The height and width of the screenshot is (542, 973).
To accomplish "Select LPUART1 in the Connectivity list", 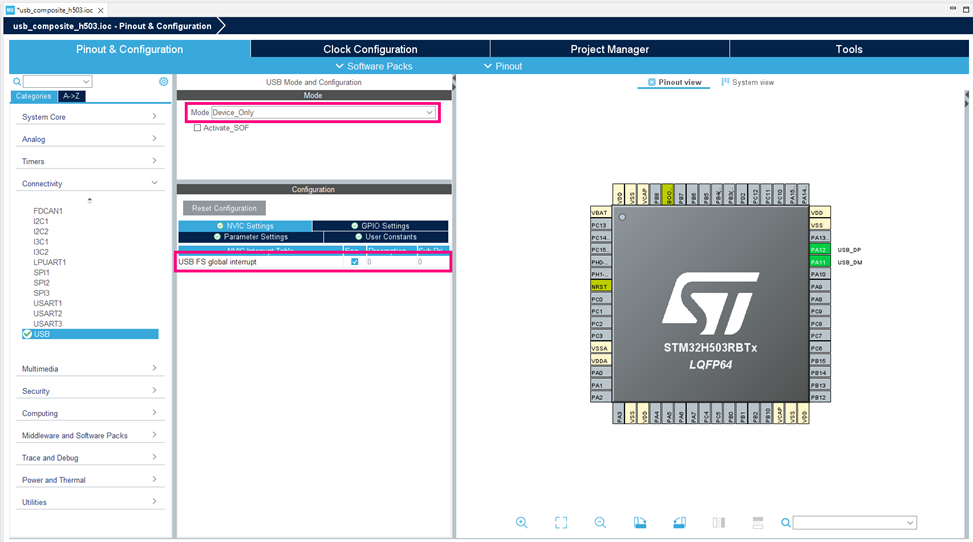I will pos(50,262).
